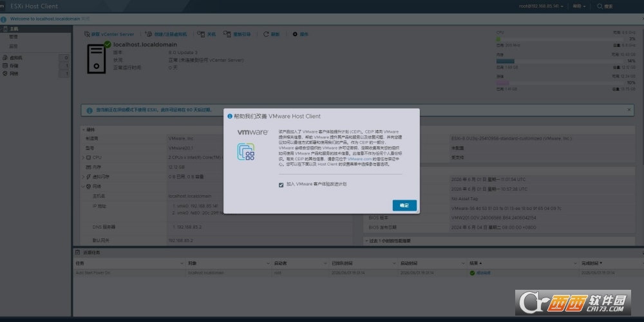Open the 任务 column dropdown arrow
Screen dimensions: 644x322
[x=182, y=263]
